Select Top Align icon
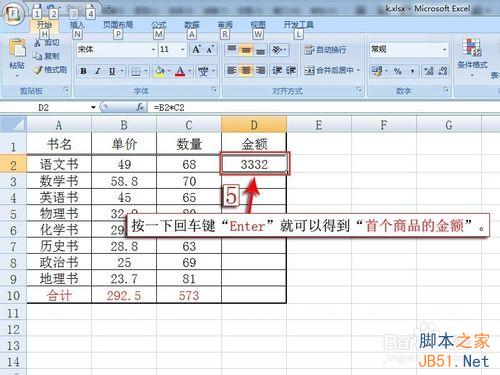Image resolution: width=500 pixels, height=375 pixels. point(231,50)
